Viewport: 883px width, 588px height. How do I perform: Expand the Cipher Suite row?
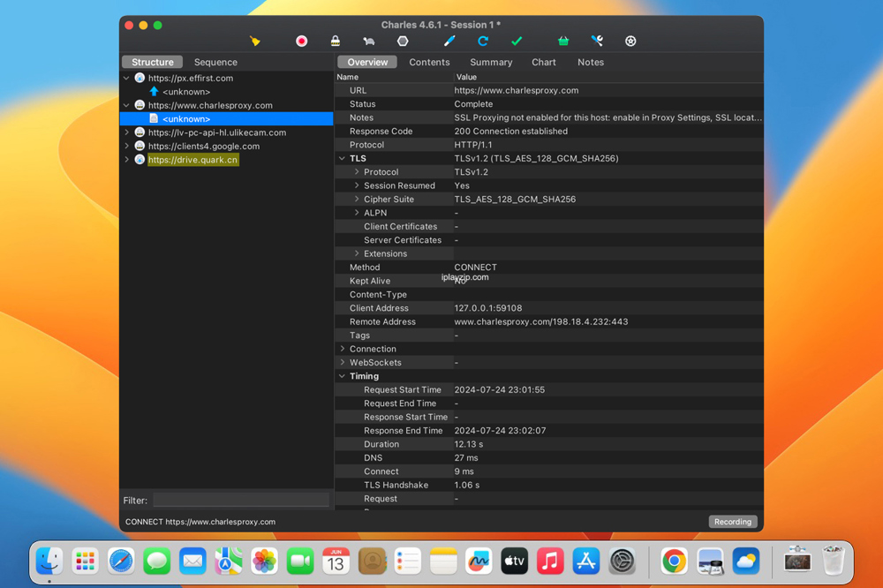coord(357,199)
